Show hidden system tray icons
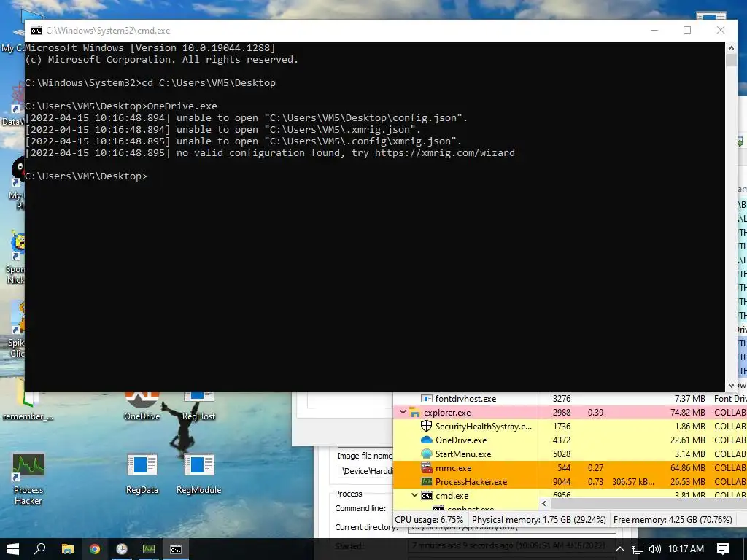The image size is (747, 560). (x=620, y=549)
